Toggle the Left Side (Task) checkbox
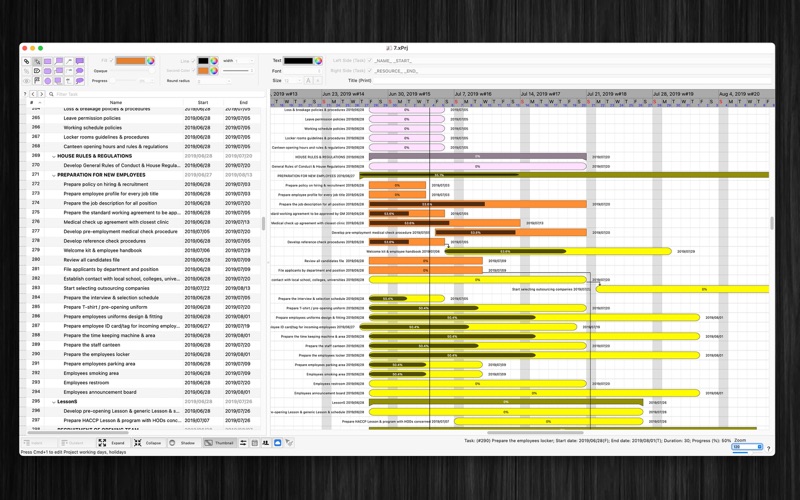 [370, 61]
